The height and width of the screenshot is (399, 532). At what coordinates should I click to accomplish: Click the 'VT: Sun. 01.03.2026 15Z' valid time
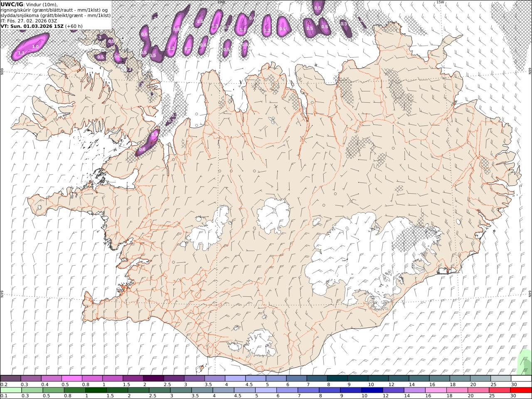coord(32,26)
